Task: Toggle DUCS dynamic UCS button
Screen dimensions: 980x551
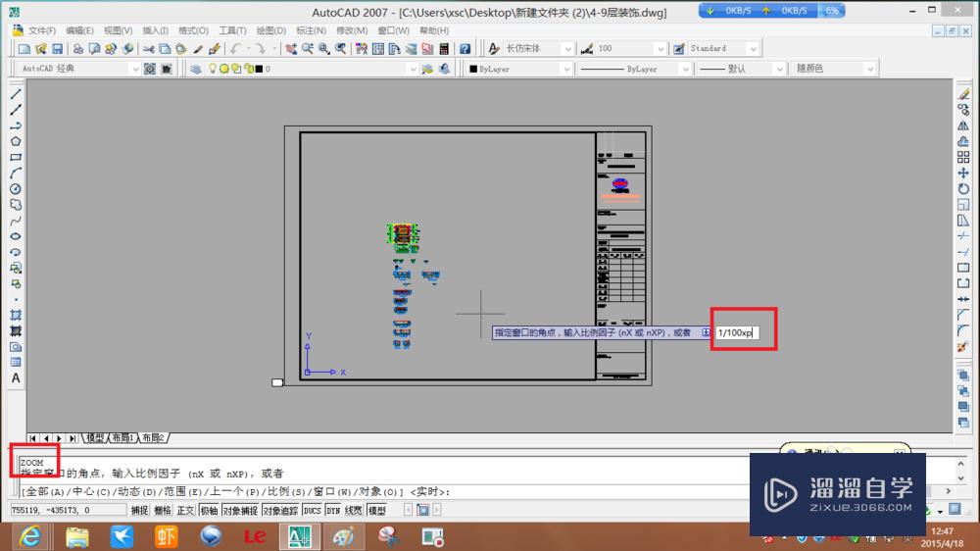Action: tap(312, 511)
